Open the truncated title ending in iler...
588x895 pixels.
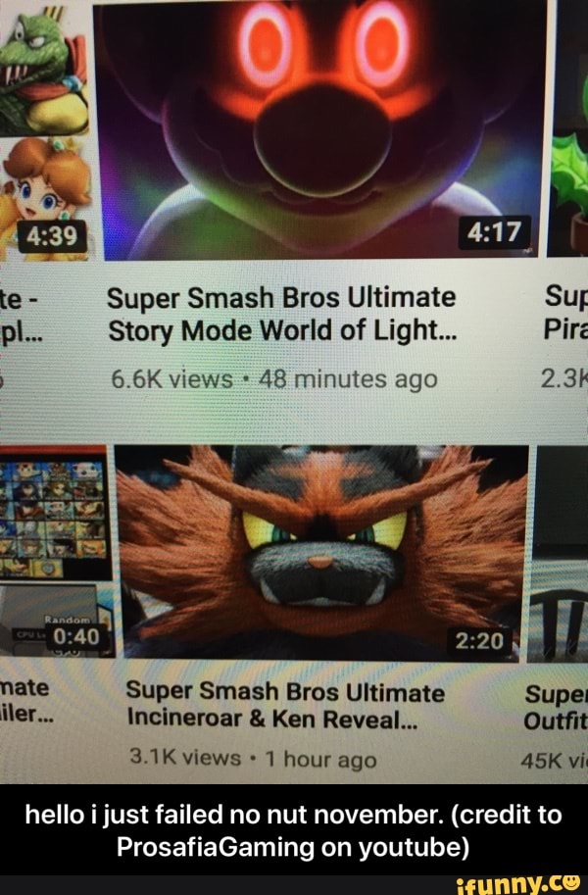tap(26, 700)
